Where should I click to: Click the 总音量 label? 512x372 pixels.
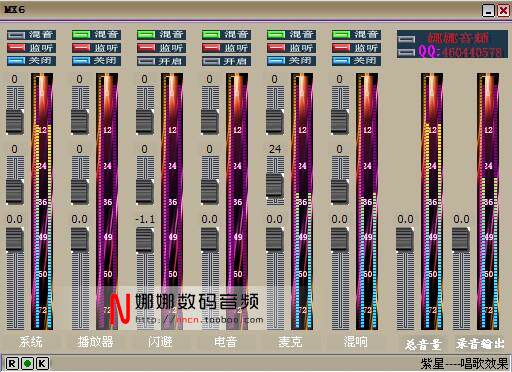pos(423,344)
